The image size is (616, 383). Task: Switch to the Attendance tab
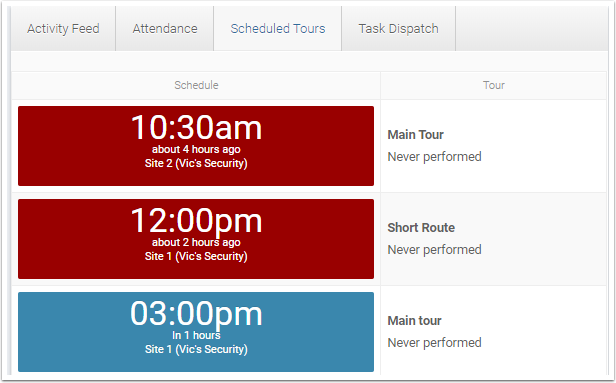165,29
